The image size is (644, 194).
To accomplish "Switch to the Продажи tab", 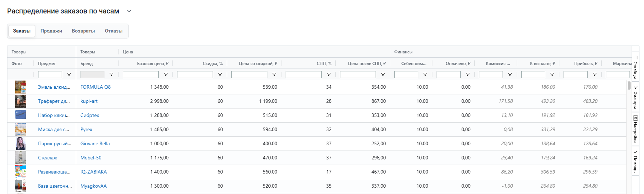I will coord(51,31).
